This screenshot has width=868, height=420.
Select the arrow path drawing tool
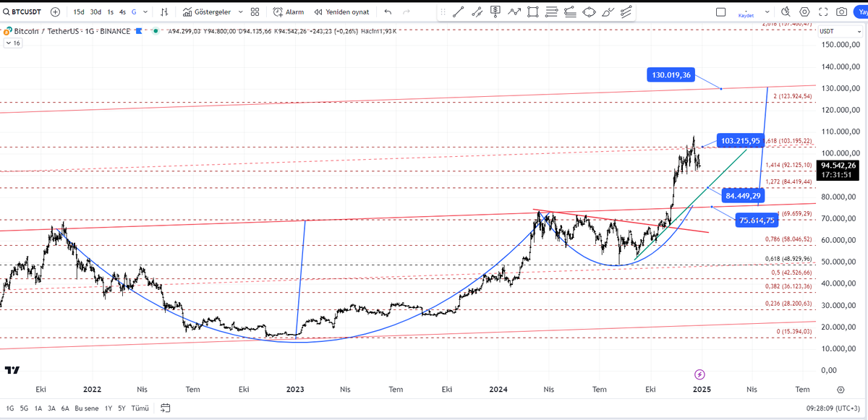pos(514,12)
